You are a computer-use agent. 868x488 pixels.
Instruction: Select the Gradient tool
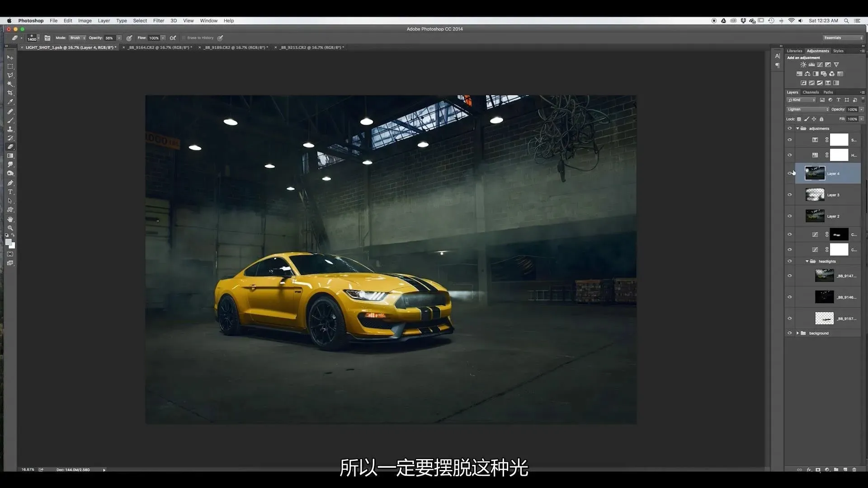tap(10, 156)
